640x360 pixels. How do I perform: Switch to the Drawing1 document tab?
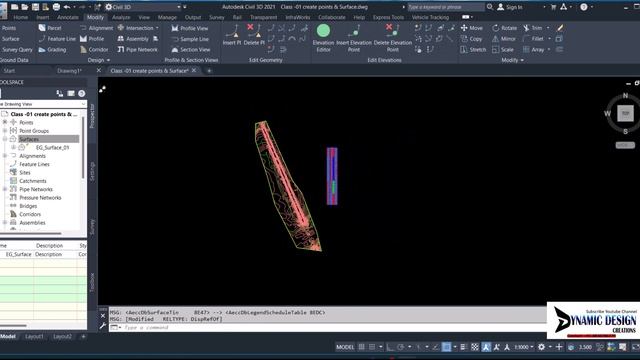(69, 71)
